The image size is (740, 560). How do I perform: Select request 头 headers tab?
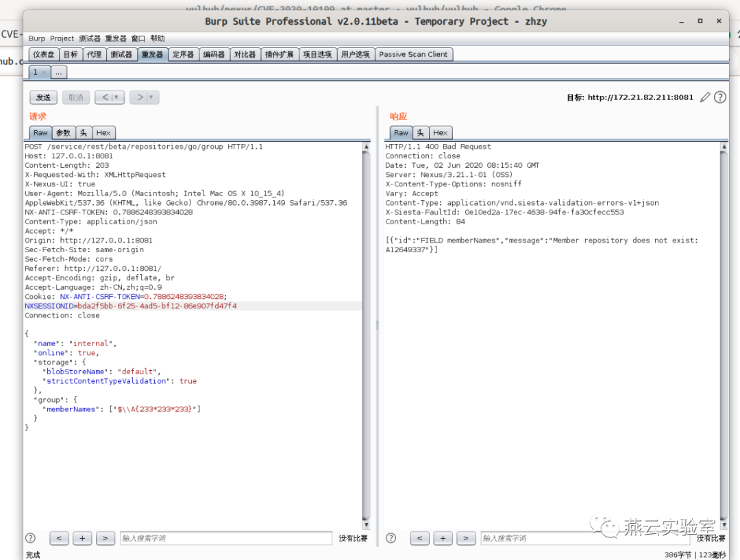(84, 133)
